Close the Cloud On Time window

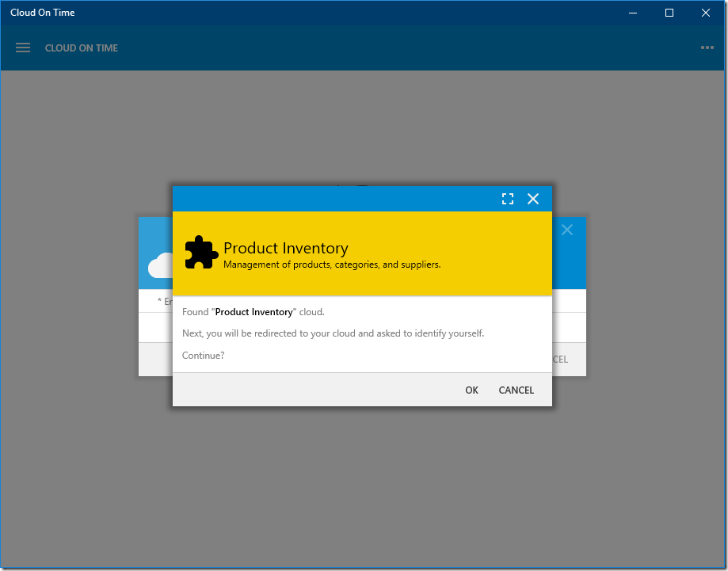point(705,13)
